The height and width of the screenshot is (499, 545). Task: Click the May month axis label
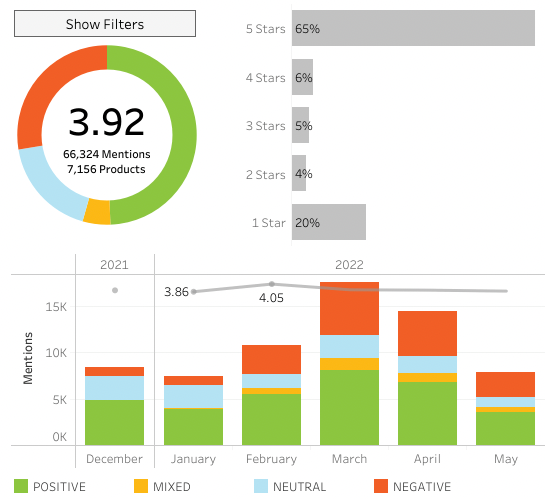pos(506,459)
